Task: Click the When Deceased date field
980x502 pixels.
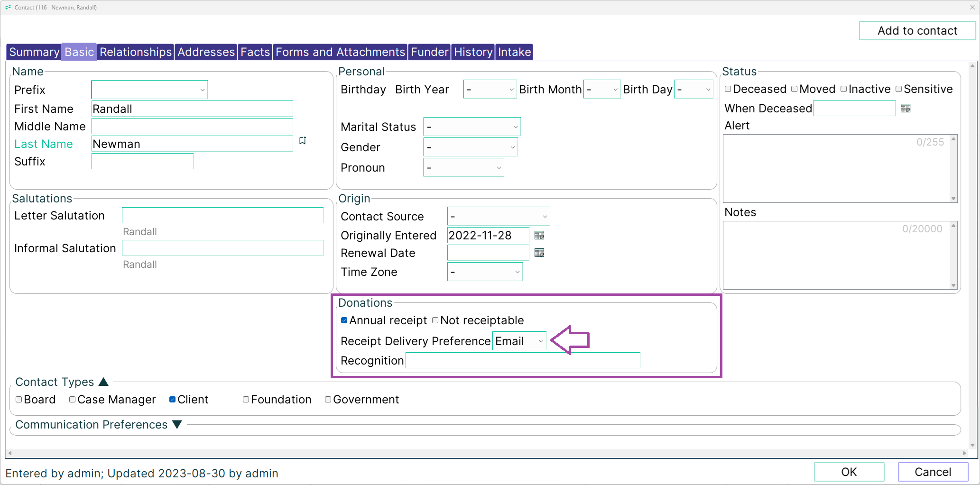Action: [854, 108]
